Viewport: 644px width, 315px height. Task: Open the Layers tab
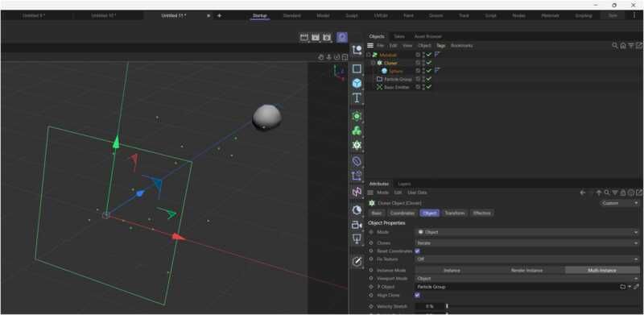point(405,184)
